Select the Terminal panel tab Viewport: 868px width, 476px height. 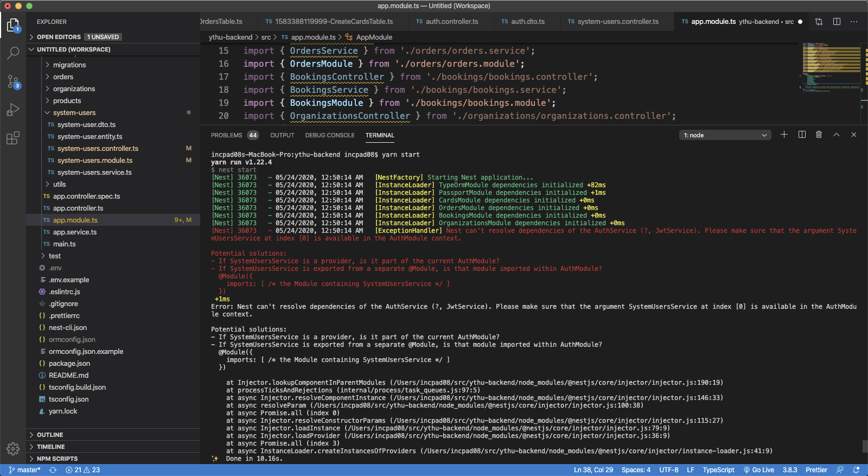[380, 135]
